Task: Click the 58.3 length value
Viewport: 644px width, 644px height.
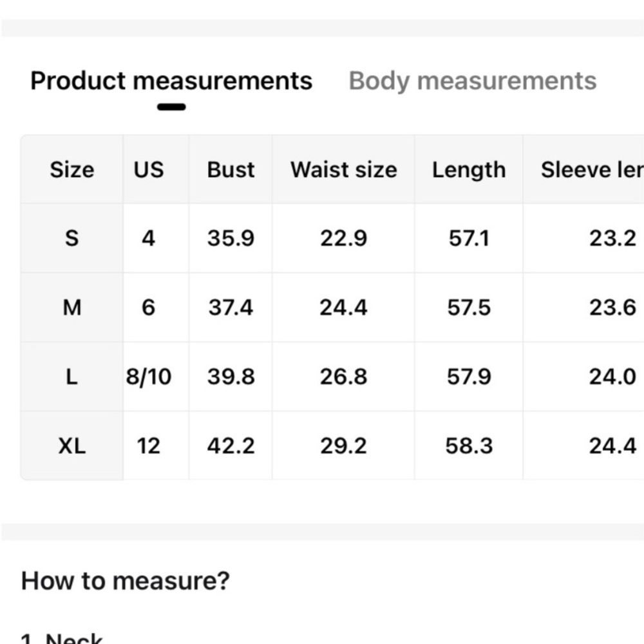Action: pyautogui.click(x=469, y=446)
